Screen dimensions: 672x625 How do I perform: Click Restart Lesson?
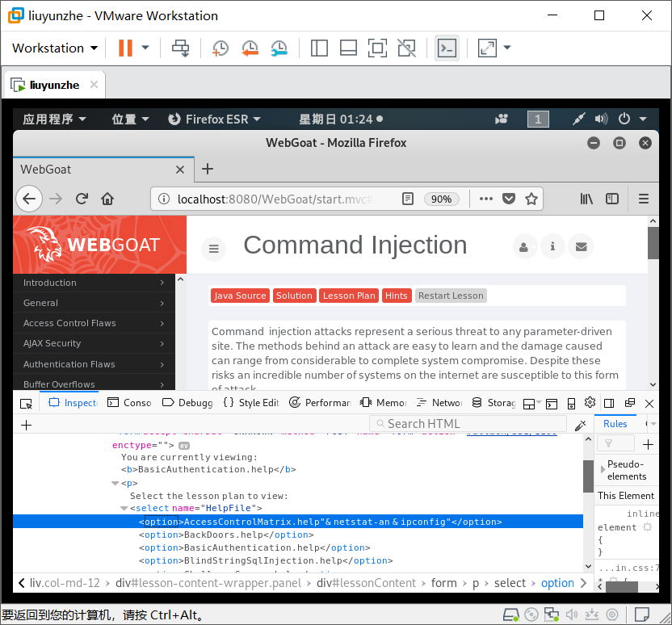pos(451,296)
